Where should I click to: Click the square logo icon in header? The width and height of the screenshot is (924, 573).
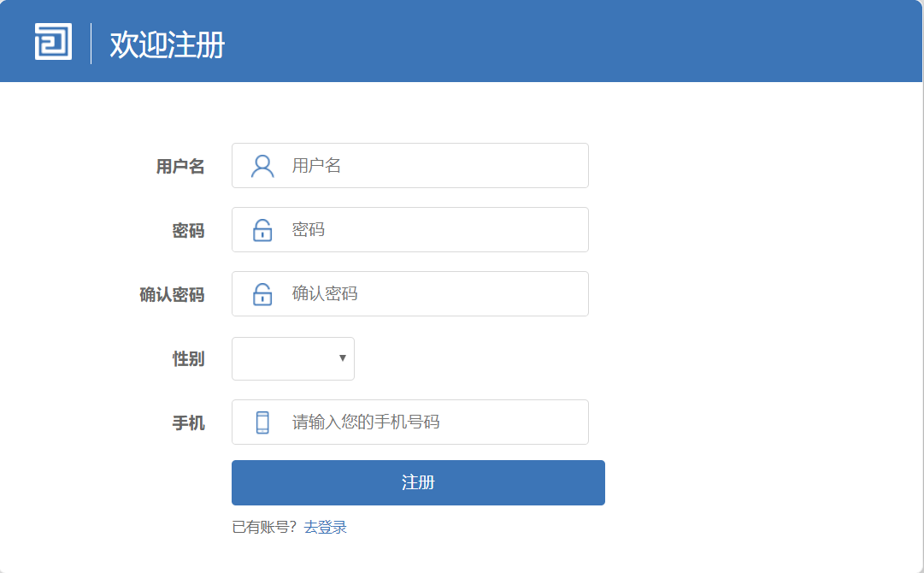(x=53, y=42)
